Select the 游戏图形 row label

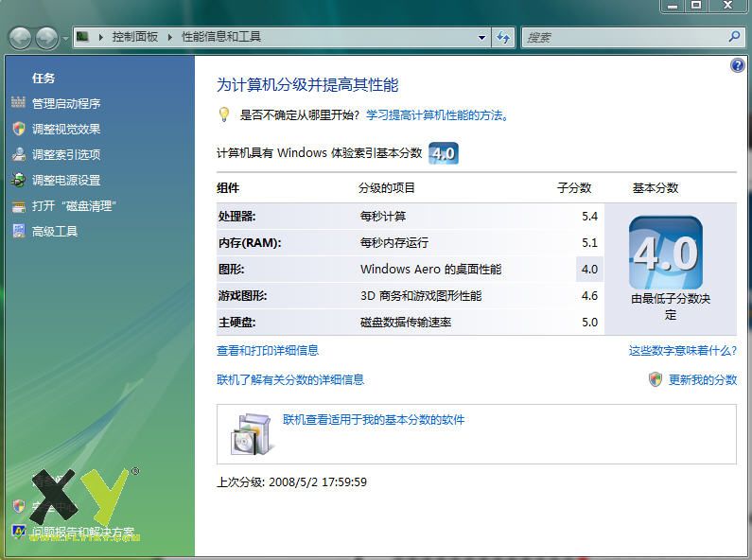pyautogui.click(x=243, y=295)
